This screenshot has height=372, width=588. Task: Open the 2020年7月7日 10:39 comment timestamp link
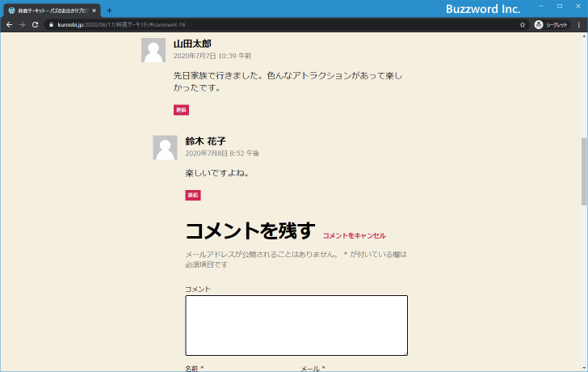(x=212, y=57)
